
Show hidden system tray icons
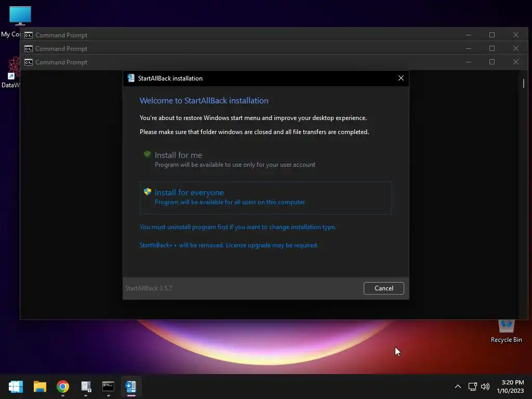tap(458, 387)
